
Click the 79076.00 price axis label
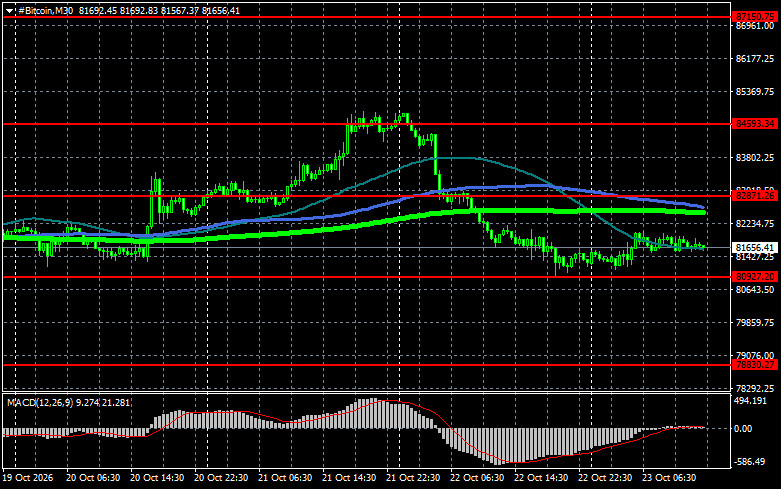point(755,355)
